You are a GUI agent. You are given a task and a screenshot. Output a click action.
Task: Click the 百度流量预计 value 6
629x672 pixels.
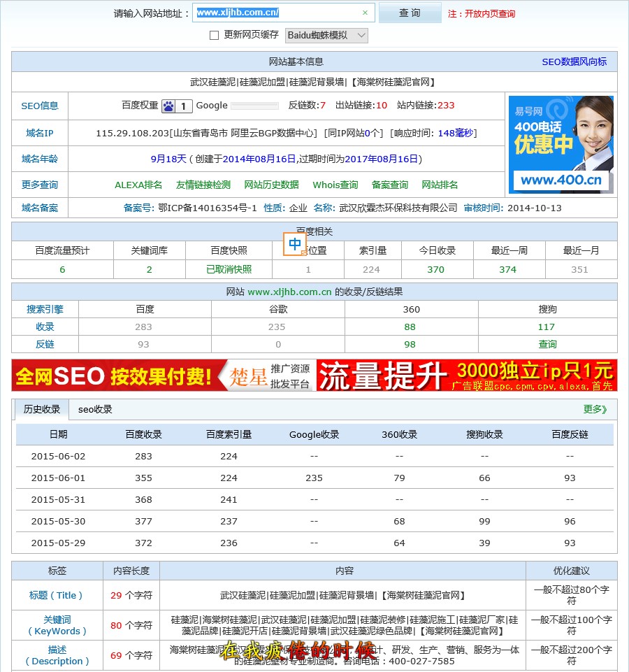[62, 270]
